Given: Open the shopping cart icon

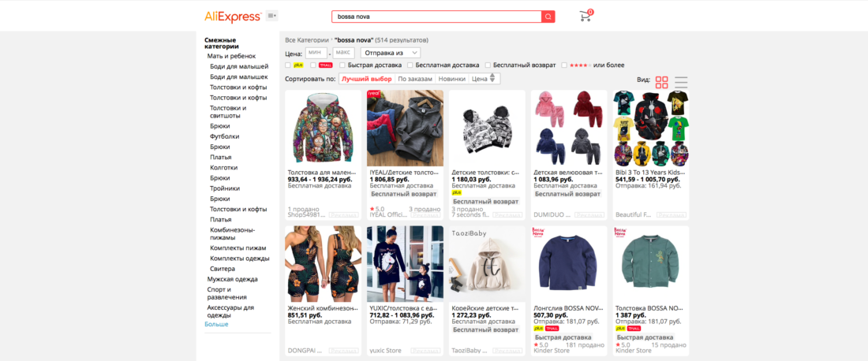Looking at the screenshot, I should [x=586, y=16].
